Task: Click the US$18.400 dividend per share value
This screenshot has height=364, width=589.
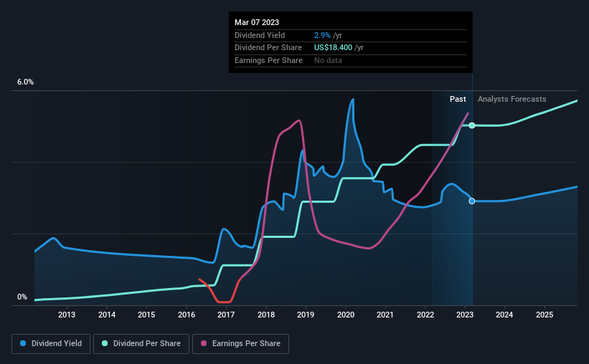Action: coord(333,48)
